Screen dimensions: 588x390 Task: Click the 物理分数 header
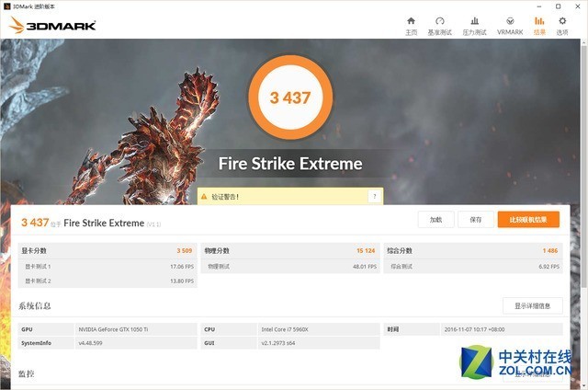pos(217,250)
